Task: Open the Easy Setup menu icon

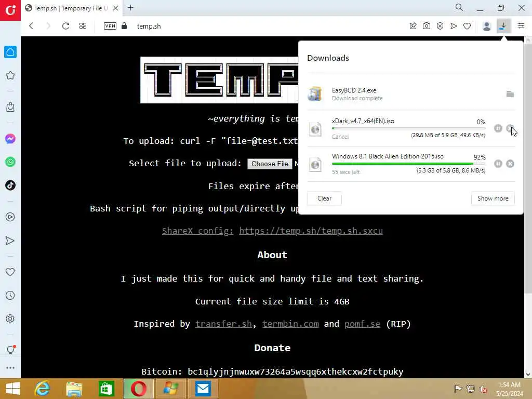Action: (521, 26)
